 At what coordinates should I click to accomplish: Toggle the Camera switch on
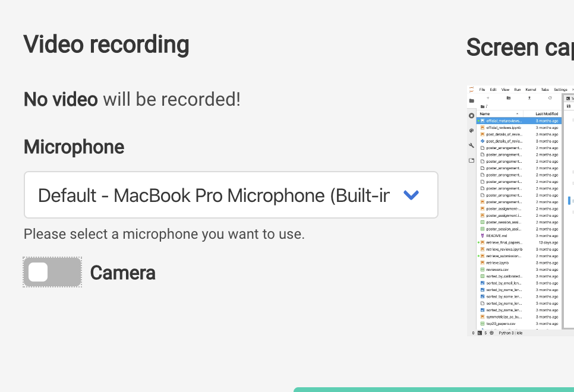[52, 272]
